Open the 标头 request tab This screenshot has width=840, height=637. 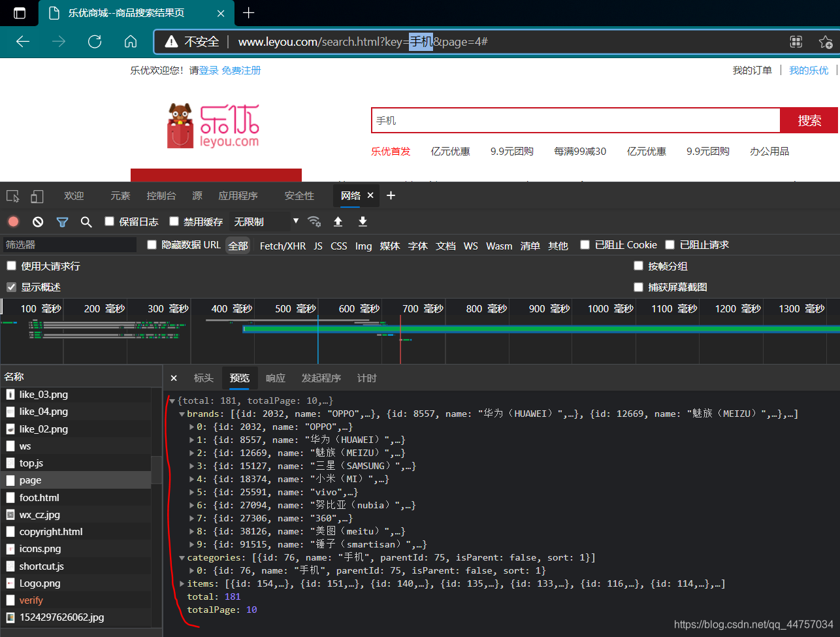click(x=204, y=378)
